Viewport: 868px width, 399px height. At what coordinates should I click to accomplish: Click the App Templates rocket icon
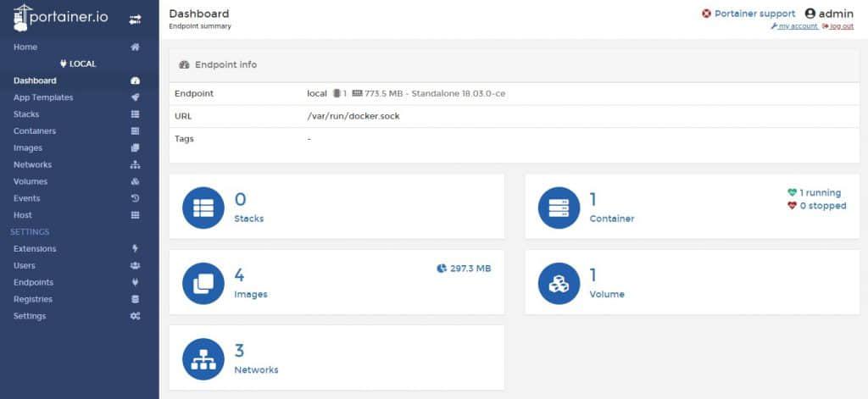point(135,97)
